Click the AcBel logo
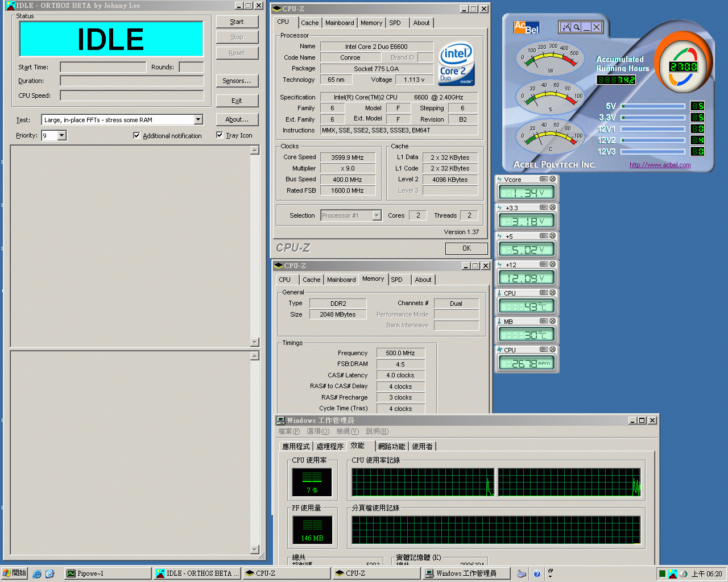Image resolution: width=728 pixels, height=582 pixels. (526, 27)
